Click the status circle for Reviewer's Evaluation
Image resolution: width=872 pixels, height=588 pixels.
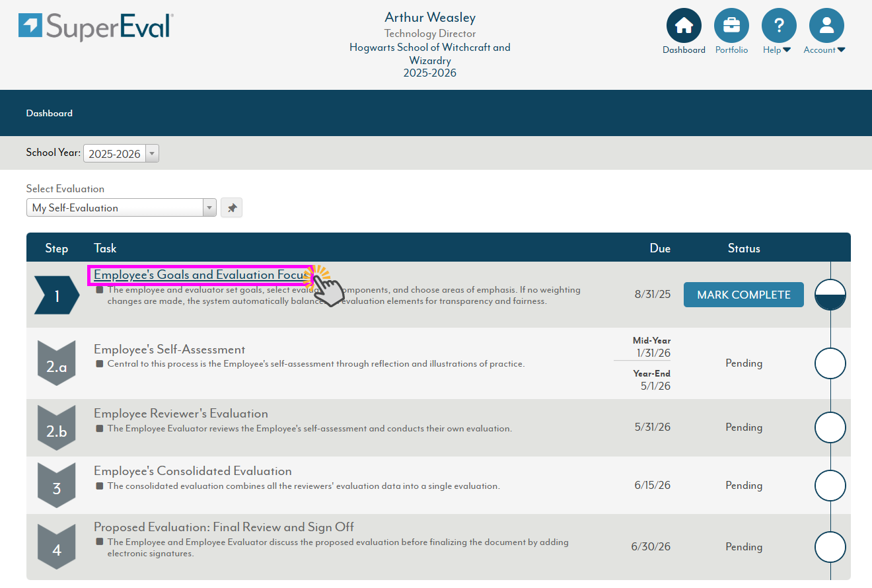click(830, 427)
